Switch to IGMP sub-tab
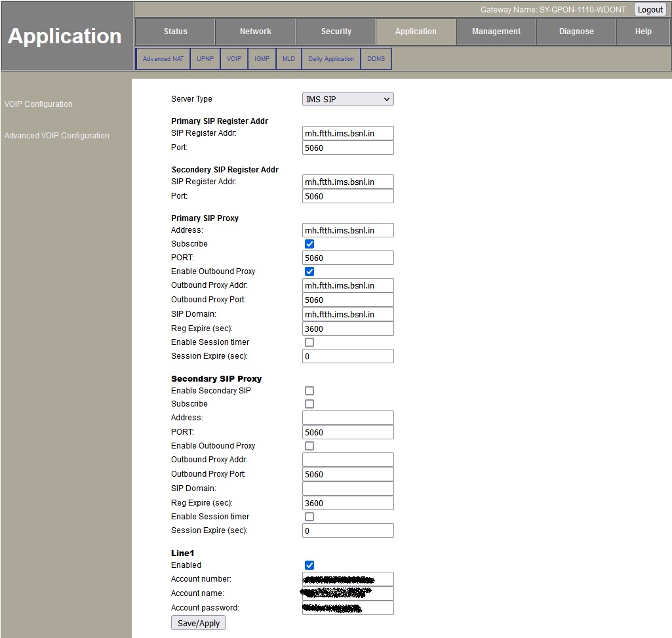The width and height of the screenshot is (672, 638). click(x=262, y=59)
